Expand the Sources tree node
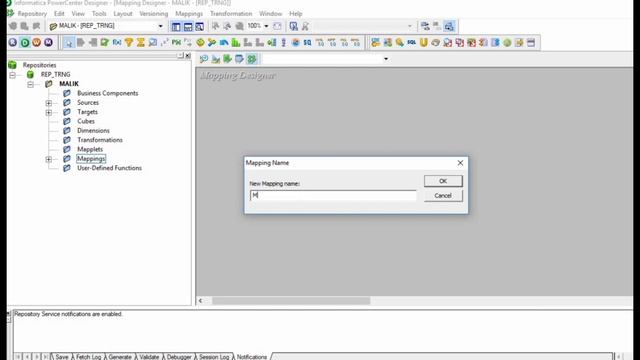Screen dimensions: 640x360 coord(49,103)
